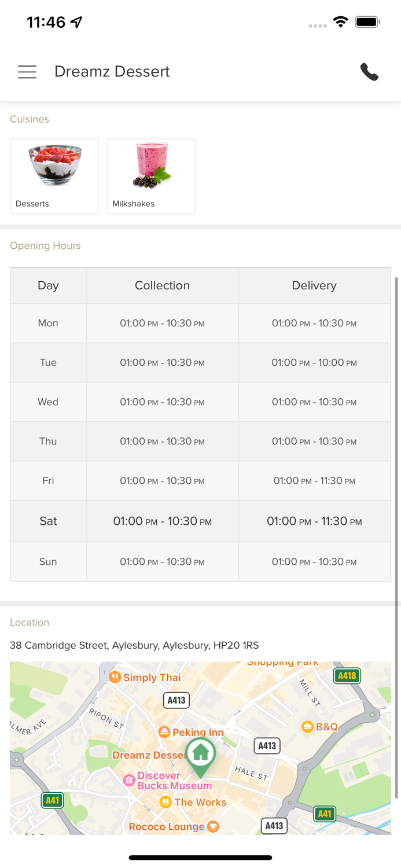Click the Dreamz Dessert title
Screen dimensions: 401x868
click(112, 72)
